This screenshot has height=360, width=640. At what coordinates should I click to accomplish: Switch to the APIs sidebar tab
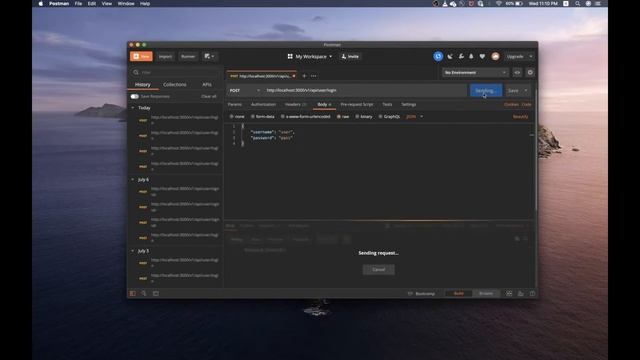pos(207,84)
